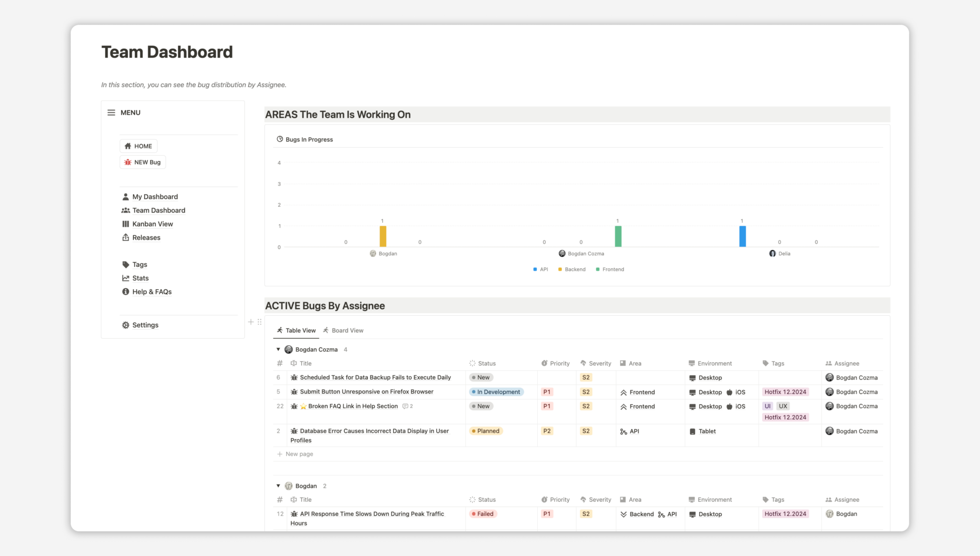The width and height of the screenshot is (980, 556).
Task: Click the Stats chart icon in sidebar
Action: coord(125,278)
